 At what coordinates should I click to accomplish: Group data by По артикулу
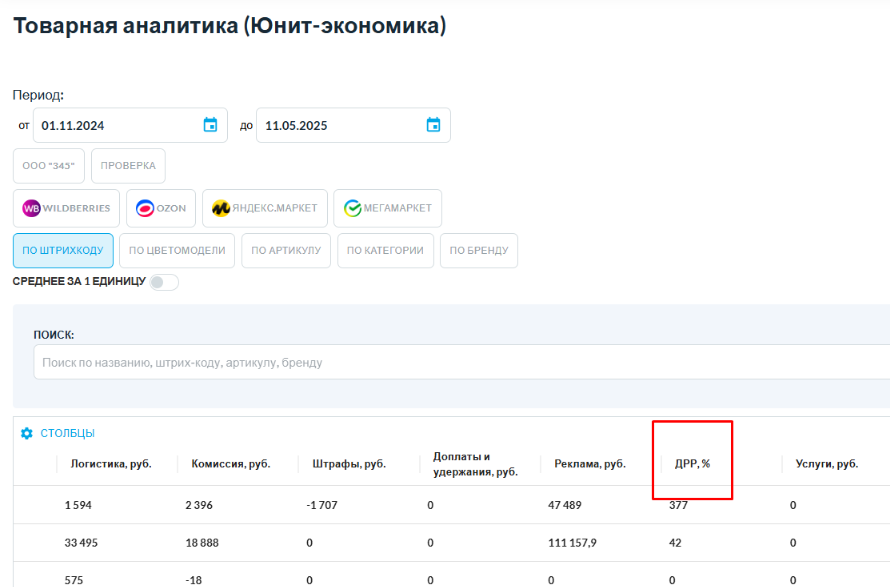click(x=286, y=250)
